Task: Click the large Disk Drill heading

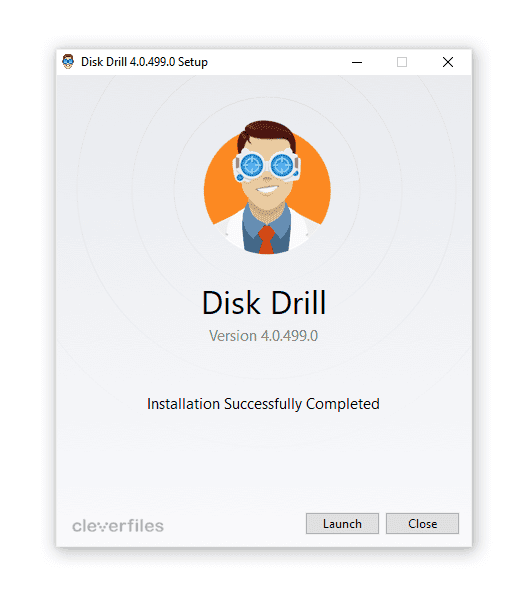Action: [x=264, y=303]
